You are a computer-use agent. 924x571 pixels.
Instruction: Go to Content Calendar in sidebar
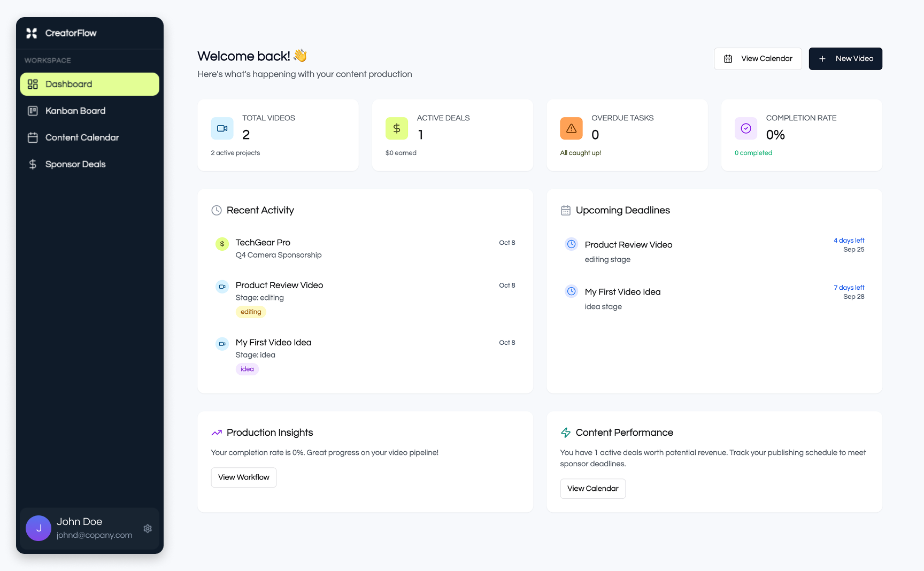(x=90, y=137)
